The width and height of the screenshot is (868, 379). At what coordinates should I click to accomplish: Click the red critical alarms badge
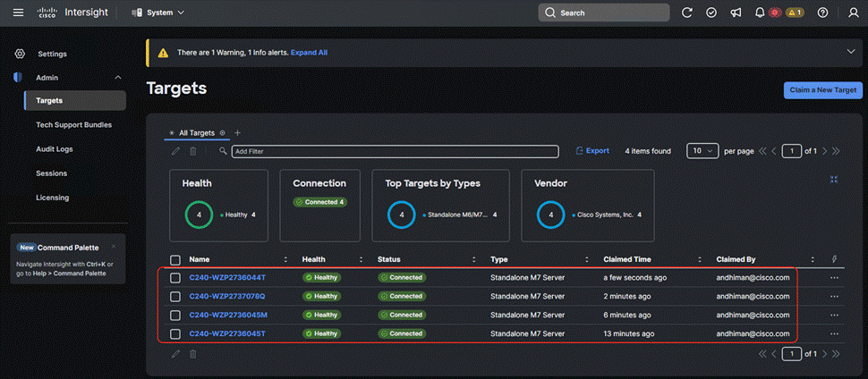774,13
